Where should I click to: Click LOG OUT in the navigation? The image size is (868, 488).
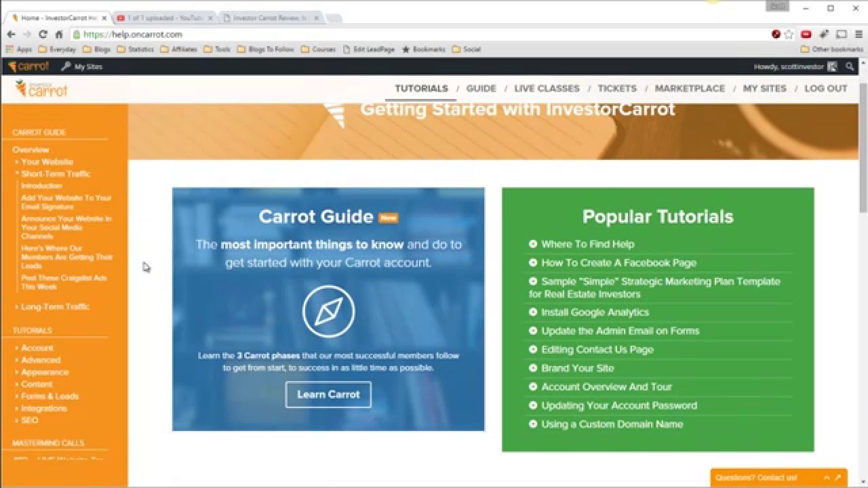point(826,88)
